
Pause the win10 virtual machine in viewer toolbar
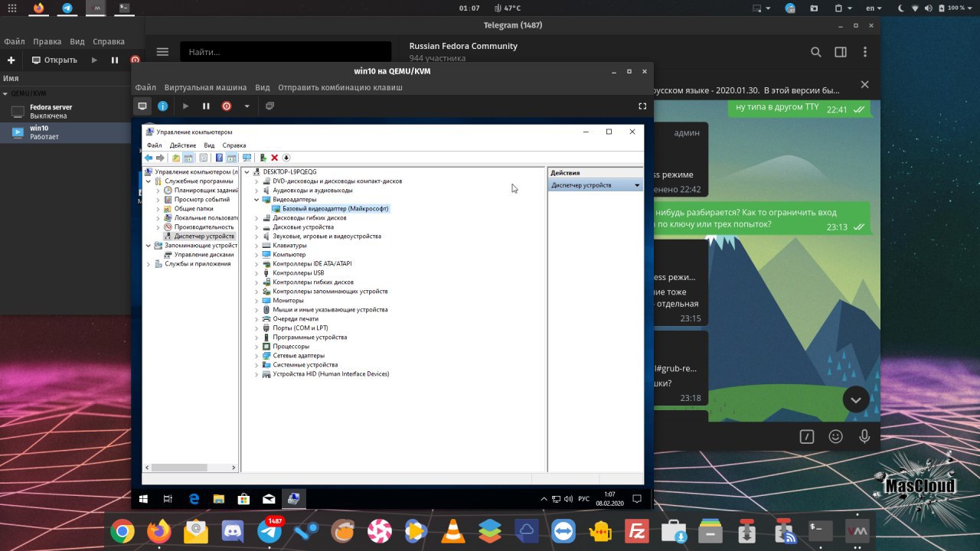pos(206,106)
